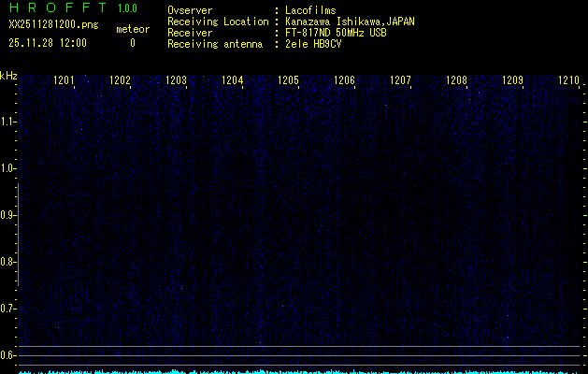Select the 1.1 frequency axis label

tap(8, 122)
